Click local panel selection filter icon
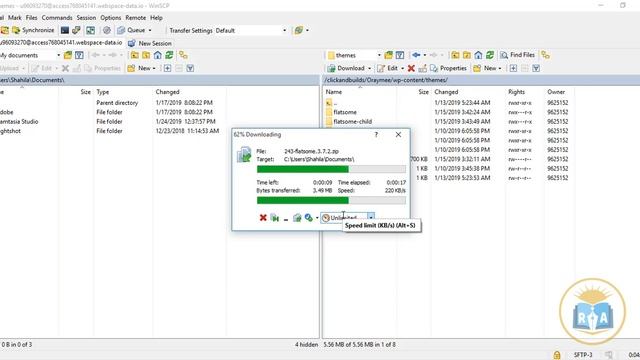640x360 pixels. [x=190, y=68]
